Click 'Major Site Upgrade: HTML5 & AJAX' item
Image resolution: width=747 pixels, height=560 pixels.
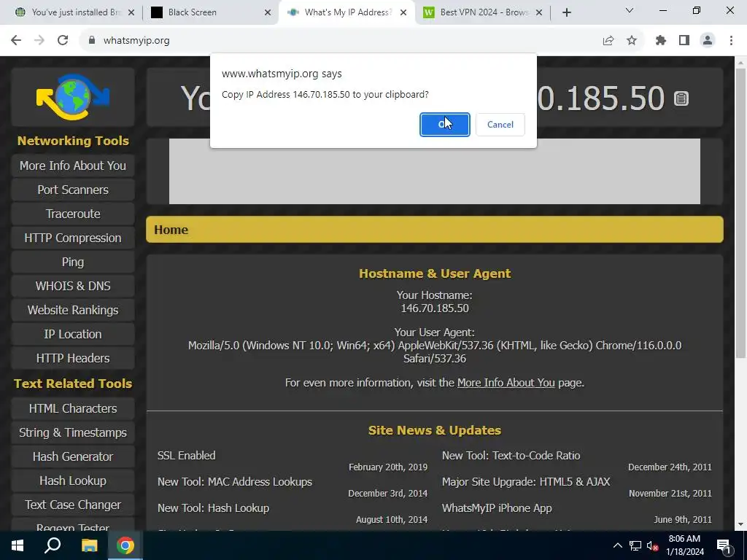tap(526, 481)
